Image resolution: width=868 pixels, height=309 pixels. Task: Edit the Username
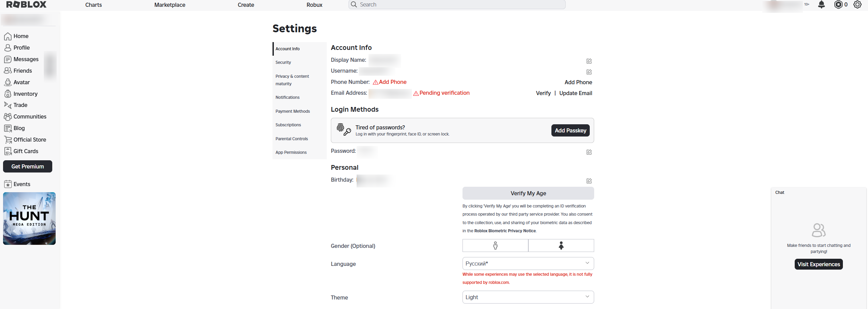[589, 72]
